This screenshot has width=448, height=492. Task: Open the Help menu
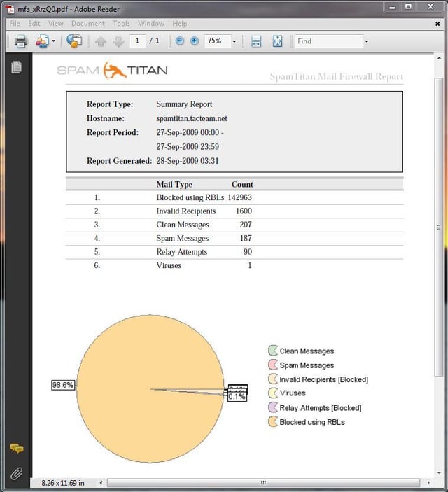tap(180, 24)
